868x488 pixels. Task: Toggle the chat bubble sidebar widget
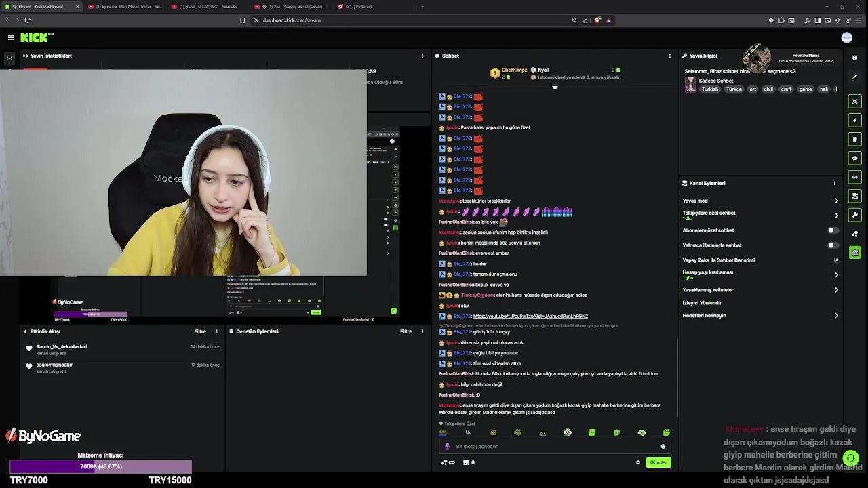[855, 158]
